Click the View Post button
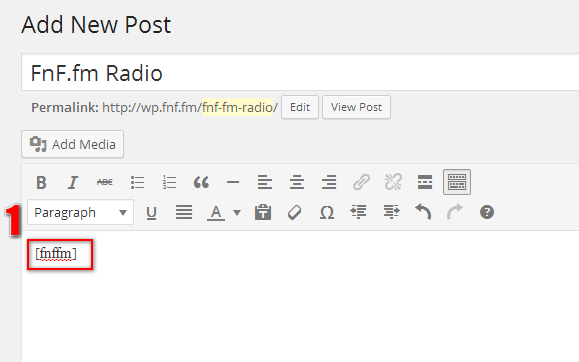The image size is (579, 362). click(x=356, y=107)
